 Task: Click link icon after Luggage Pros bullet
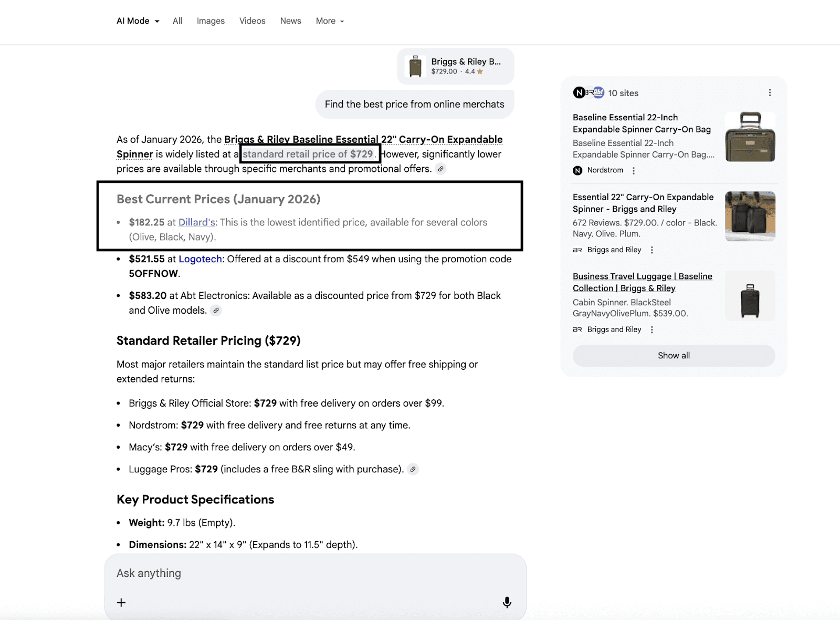click(x=413, y=469)
